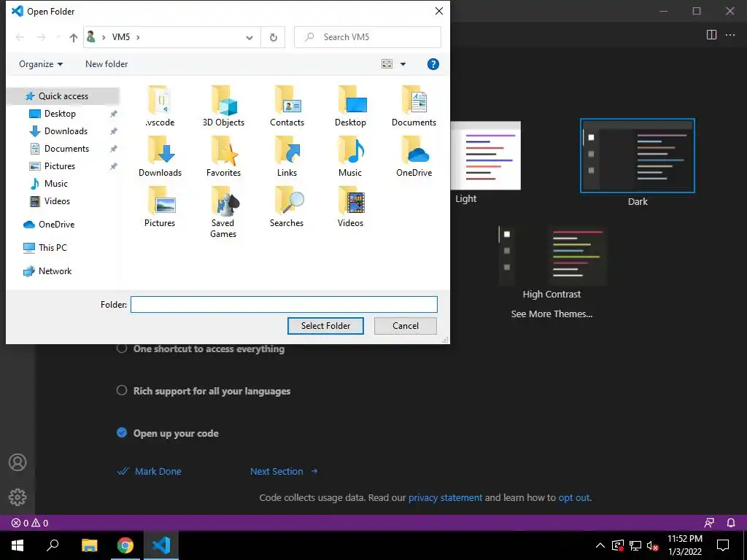Select the Music folder in file list

click(350, 157)
